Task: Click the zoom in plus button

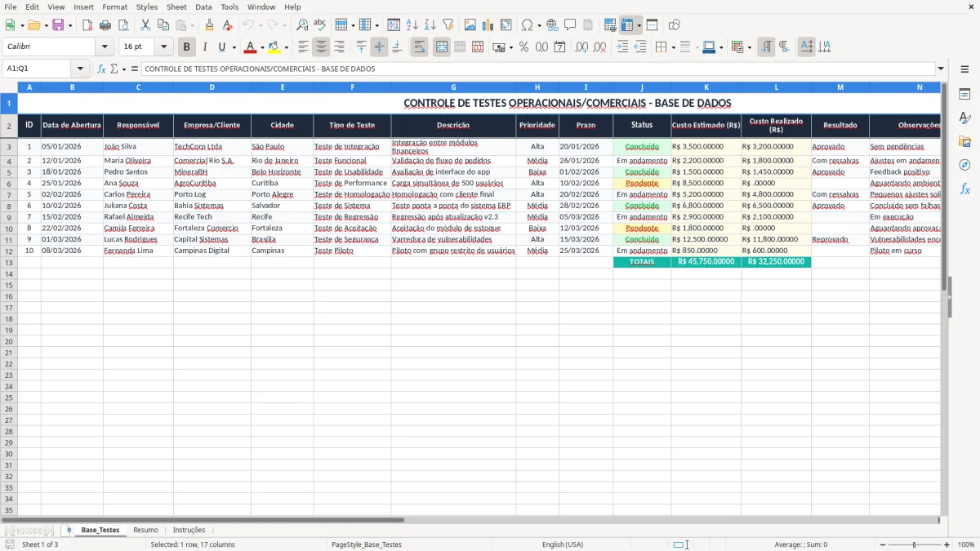Action: tap(947, 544)
